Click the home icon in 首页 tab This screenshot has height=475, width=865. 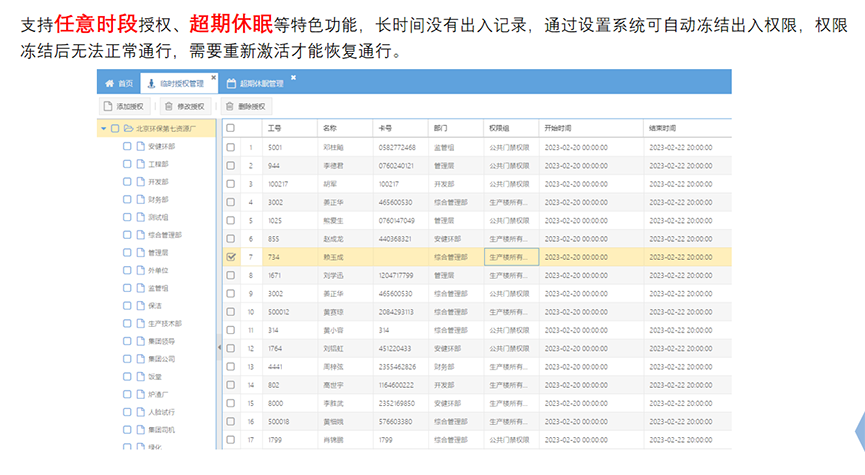tap(110, 84)
